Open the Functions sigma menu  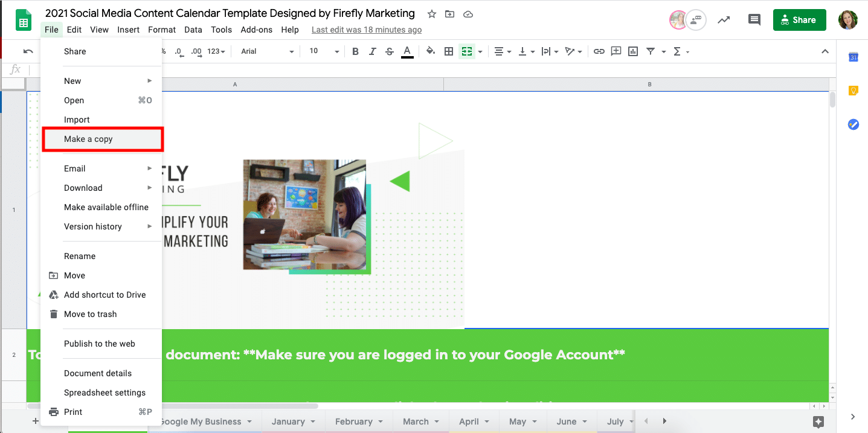681,51
